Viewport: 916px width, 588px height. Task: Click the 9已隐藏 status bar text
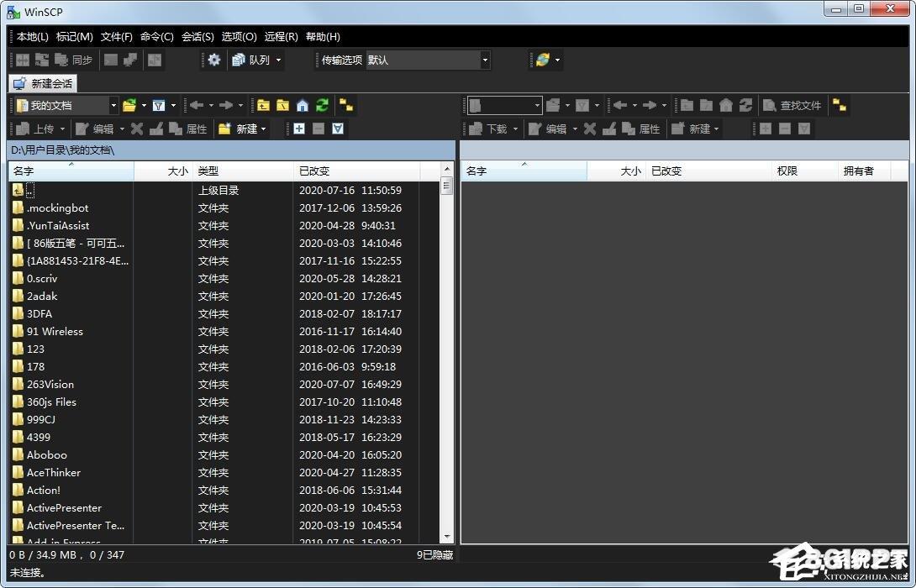tap(434, 554)
